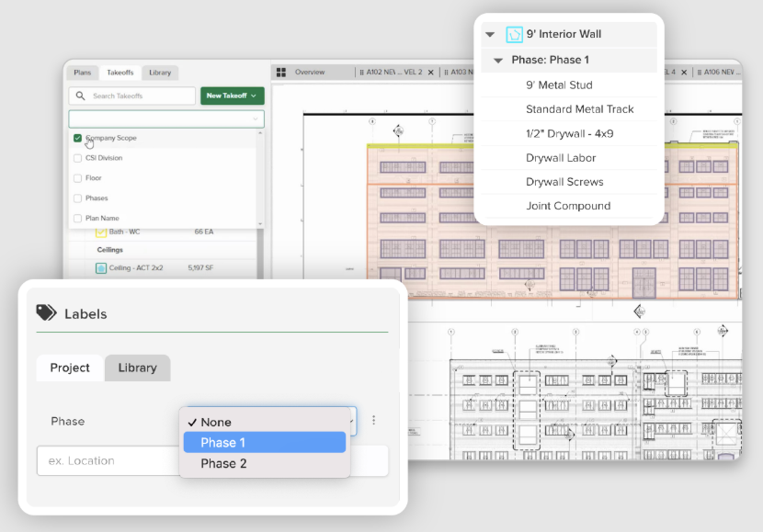Switch to the Library tab in sidebar
The width and height of the screenshot is (763, 532).
(160, 73)
